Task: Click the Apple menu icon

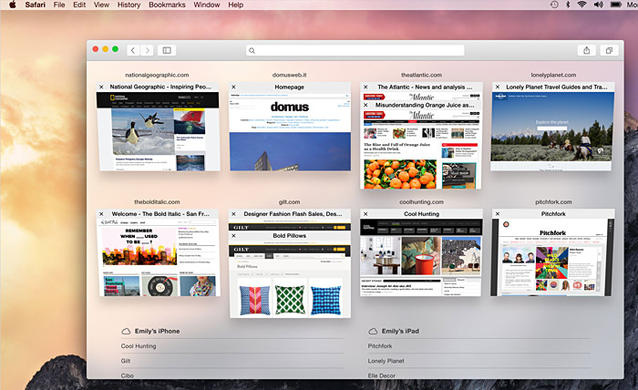Action: click(x=12, y=5)
